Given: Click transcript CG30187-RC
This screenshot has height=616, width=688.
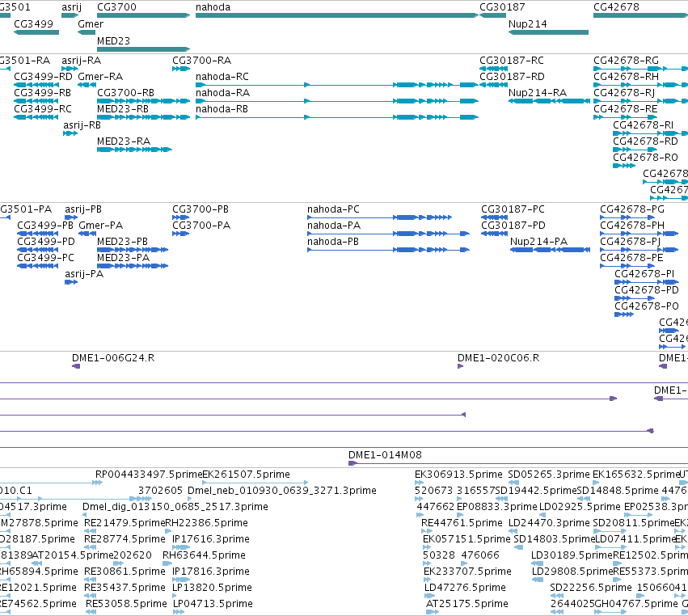Looking at the screenshot, I should click(493, 69).
